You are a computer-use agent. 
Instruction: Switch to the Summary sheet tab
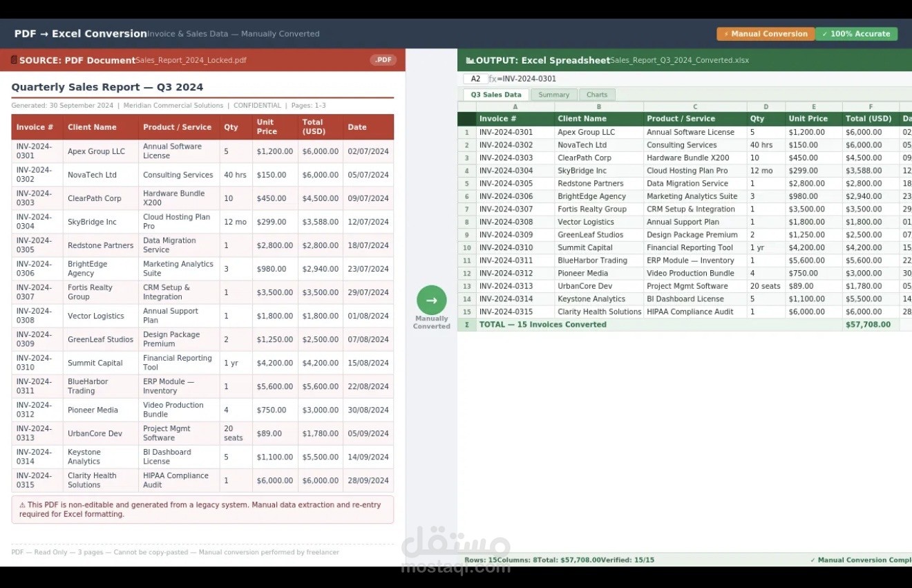click(x=554, y=95)
